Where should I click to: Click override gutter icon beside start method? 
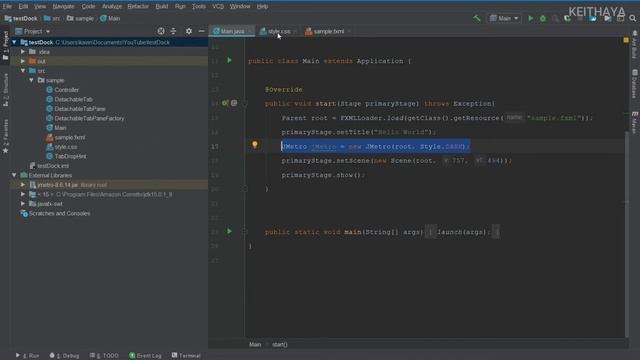[x=224, y=103]
